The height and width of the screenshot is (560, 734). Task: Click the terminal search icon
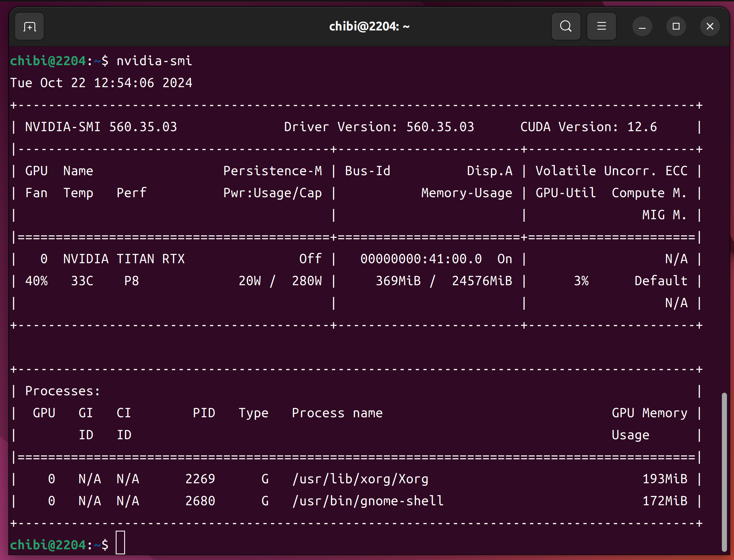coord(566,26)
